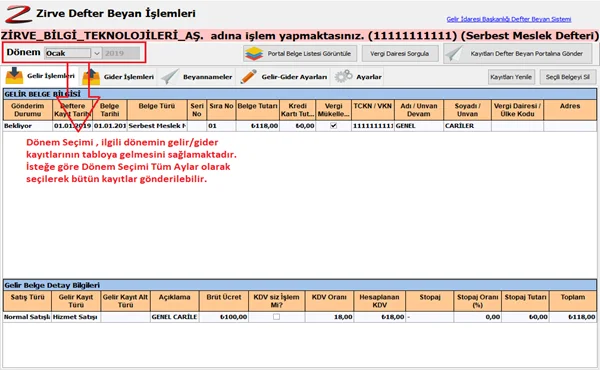Click the paper plane icon on Kayıtları Defter Beyan Portalına Gönder
The width and height of the screenshot is (600, 370).
point(454,54)
